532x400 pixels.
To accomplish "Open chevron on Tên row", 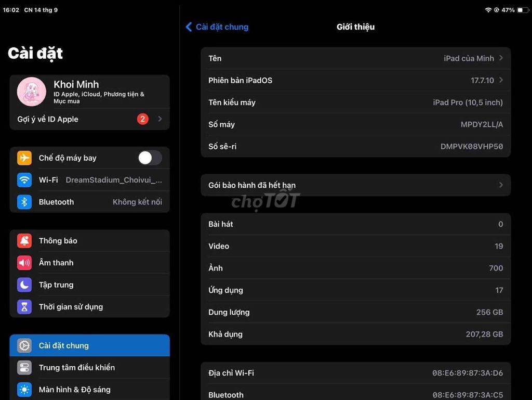I will 501,58.
